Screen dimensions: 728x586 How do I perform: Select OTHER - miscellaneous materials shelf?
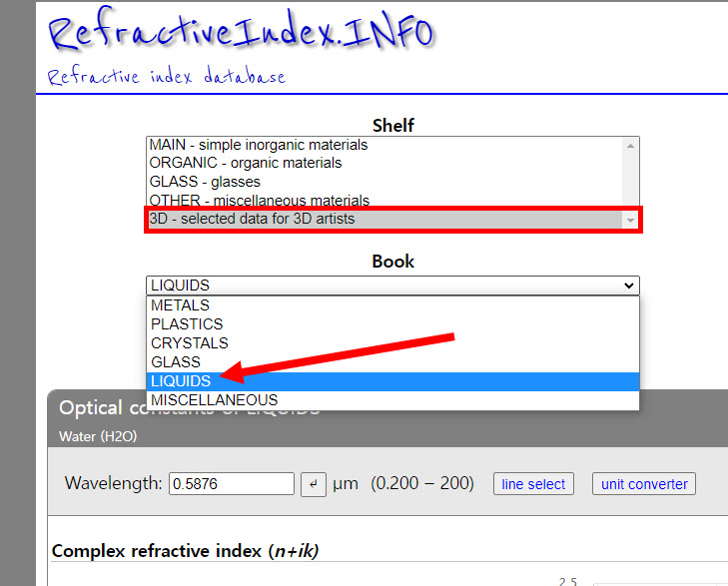[384, 200]
